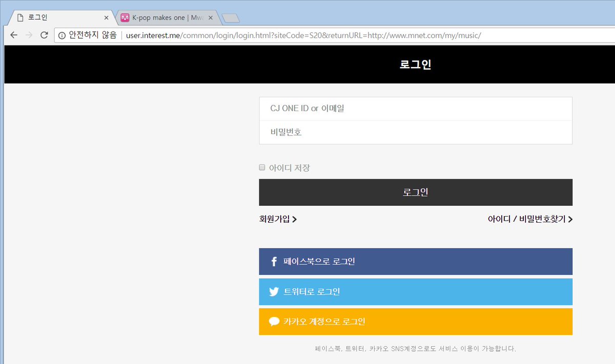Focus the CJ ONE ID or 이메일 field

(x=416, y=109)
